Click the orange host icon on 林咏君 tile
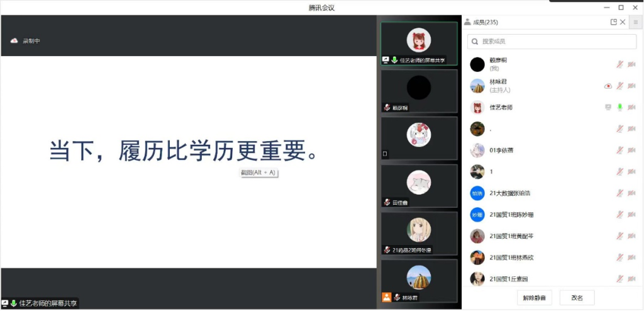 click(387, 297)
